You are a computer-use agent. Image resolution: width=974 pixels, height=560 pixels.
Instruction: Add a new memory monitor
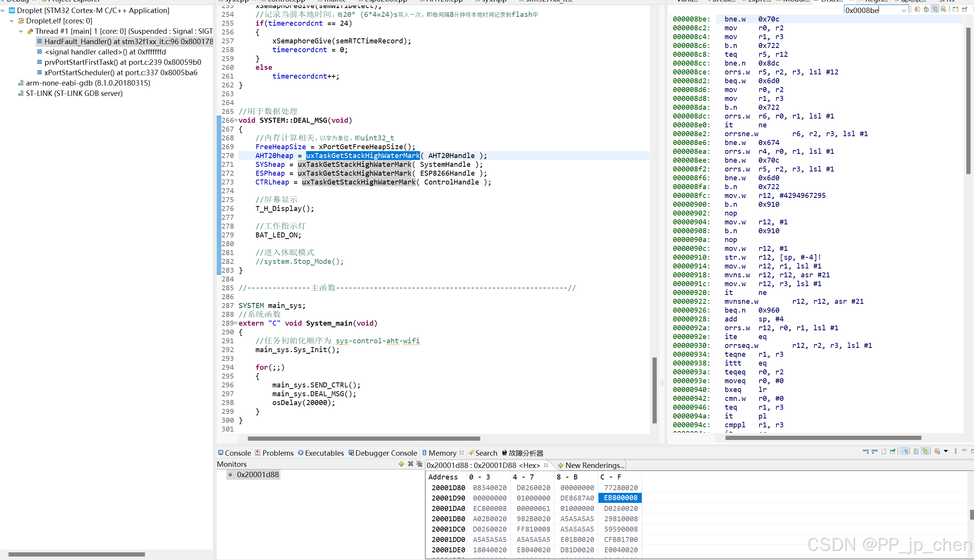[x=401, y=464]
